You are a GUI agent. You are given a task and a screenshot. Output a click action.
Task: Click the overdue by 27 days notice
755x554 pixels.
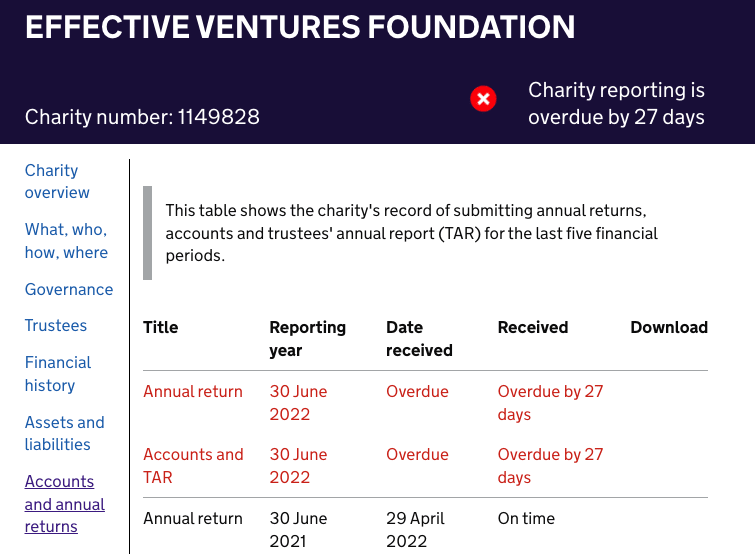point(616,104)
